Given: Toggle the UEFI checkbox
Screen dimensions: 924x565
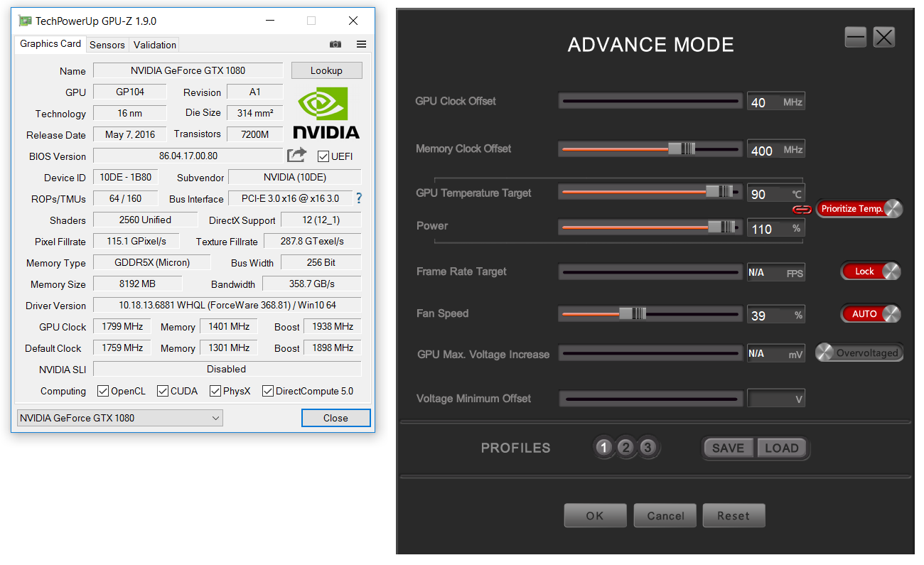Looking at the screenshot, I should (x=323, y=156).
